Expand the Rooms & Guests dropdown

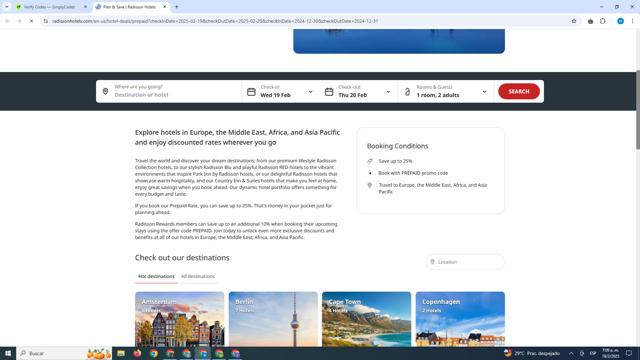pyautogui.click(x=484, y=92)
